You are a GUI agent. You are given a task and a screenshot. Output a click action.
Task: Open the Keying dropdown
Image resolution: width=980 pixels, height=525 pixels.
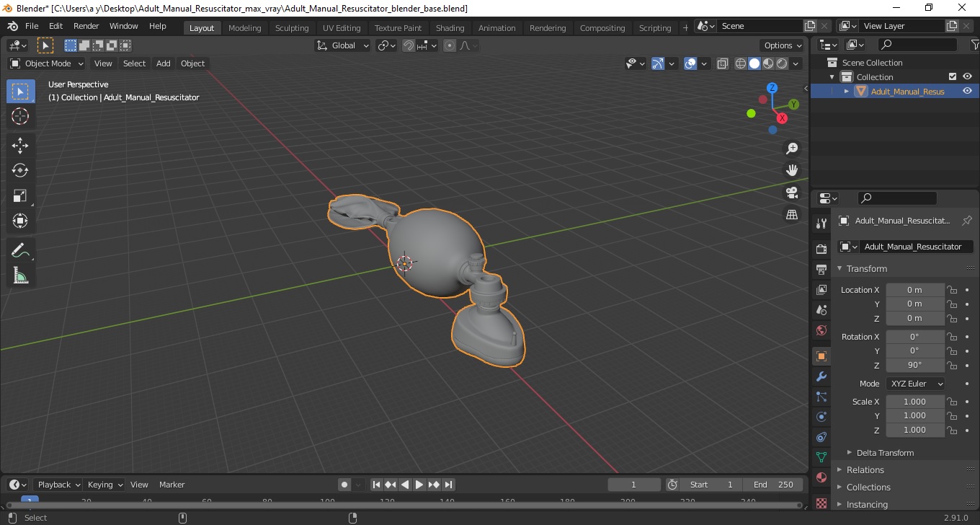tap(104, 485)
